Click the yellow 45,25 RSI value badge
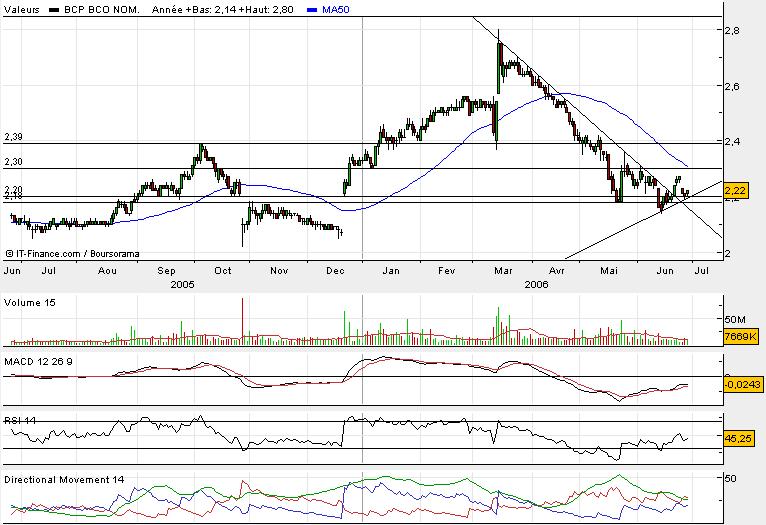This screenshot has height=525, width=766. click(x=738, y=439)
